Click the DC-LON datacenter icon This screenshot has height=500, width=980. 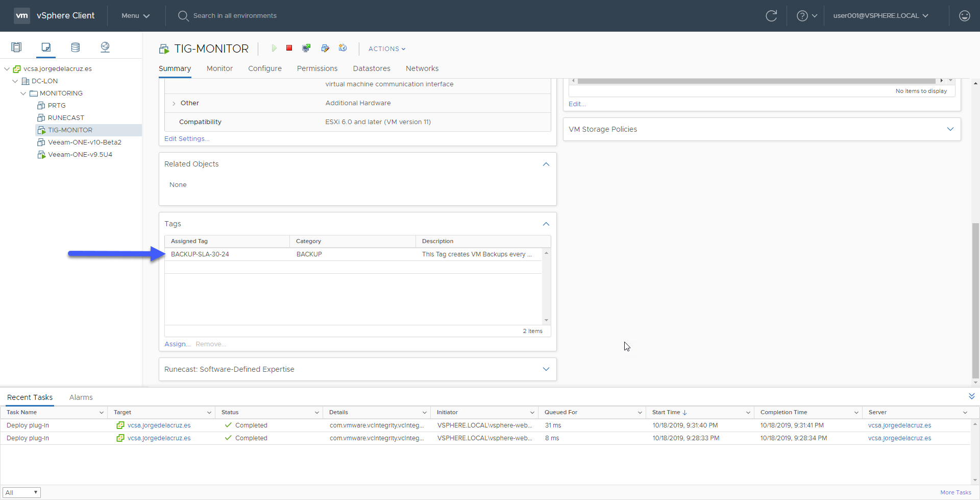[25, 81]
